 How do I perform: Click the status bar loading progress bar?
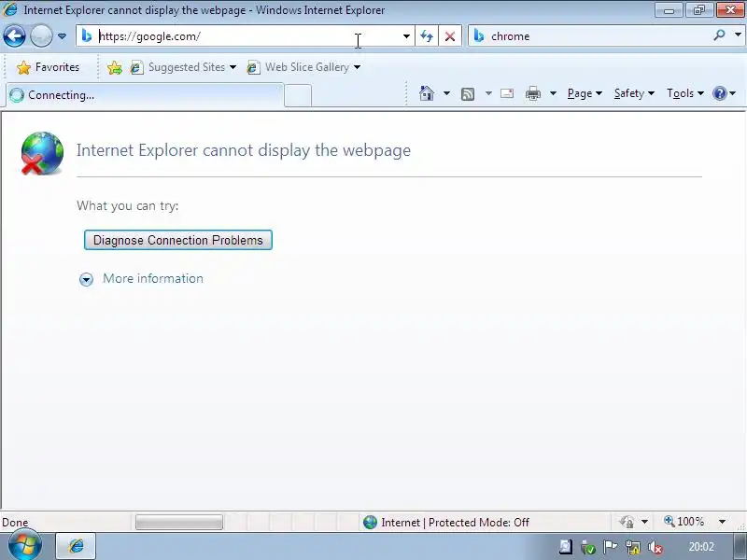point(179,523)
